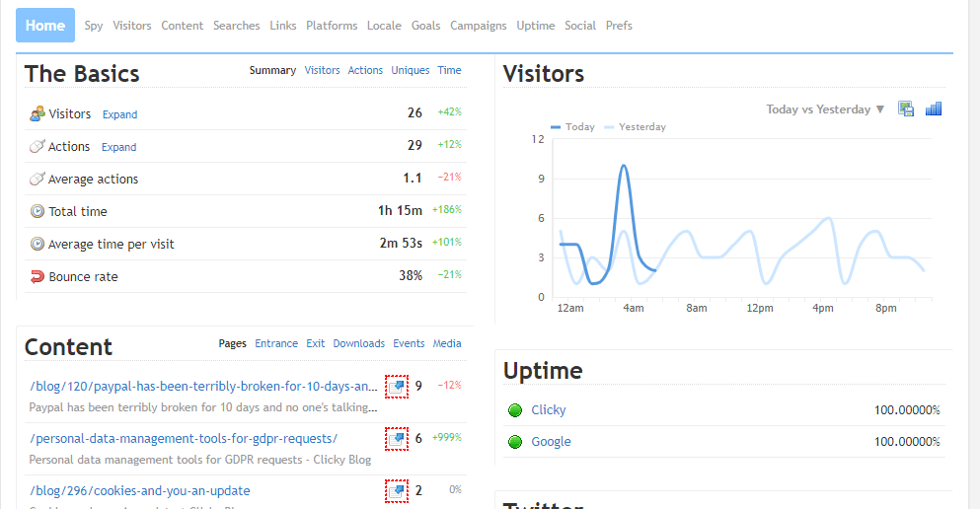Switch Content to Entrance tab
This screenshot has height=509, width=980.
pos(276,343)
